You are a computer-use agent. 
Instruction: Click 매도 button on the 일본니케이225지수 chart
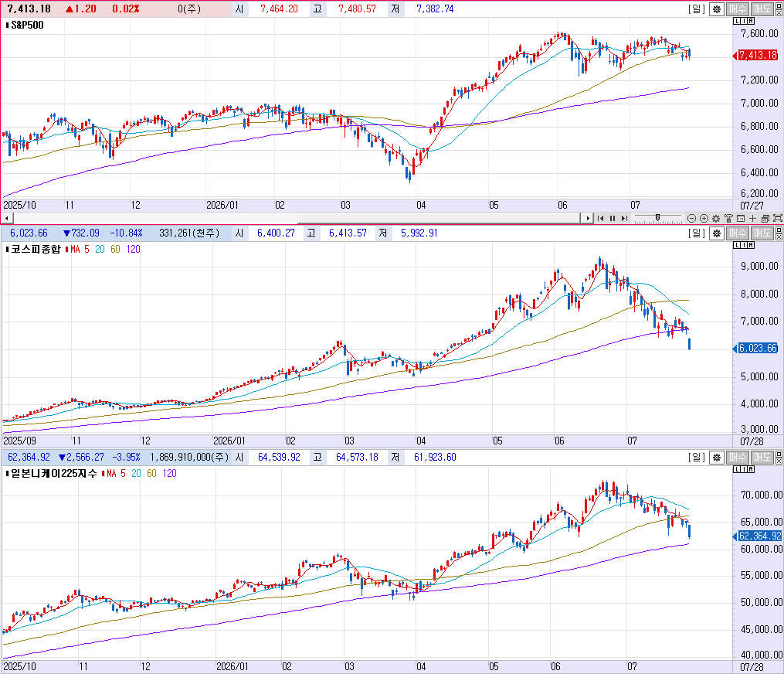click(x=762, y=458)
